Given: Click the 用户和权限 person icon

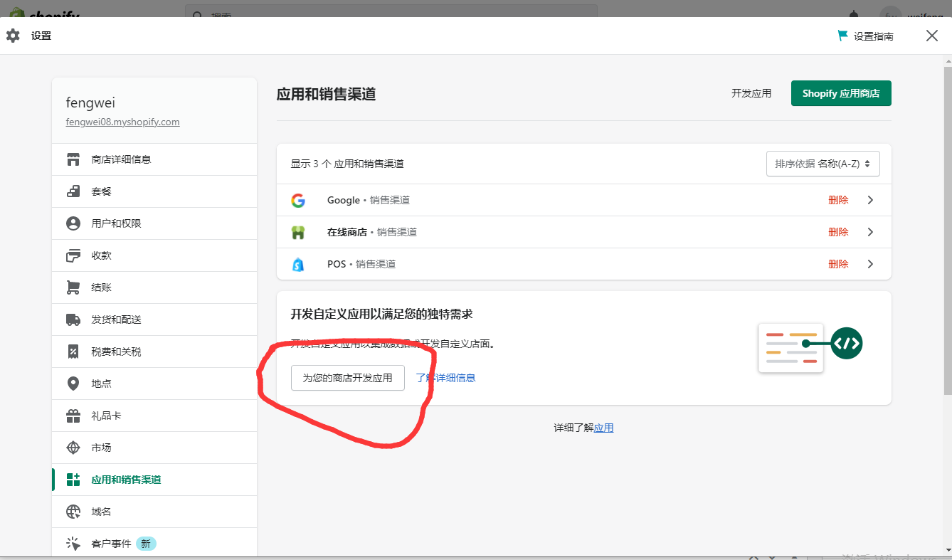Looking at the screenshot, I should click(x=73, y=223).
